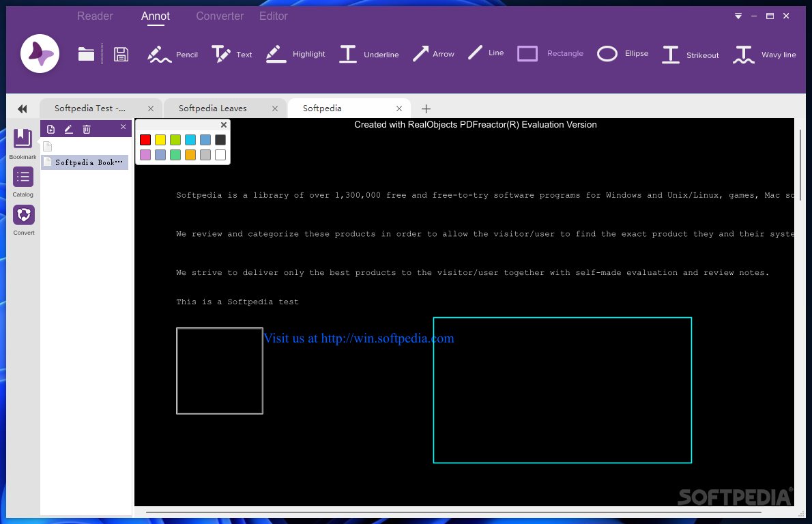
Task: Select the Rectangle shape tool
Action: pyautogui.click(x=550, y=53)
